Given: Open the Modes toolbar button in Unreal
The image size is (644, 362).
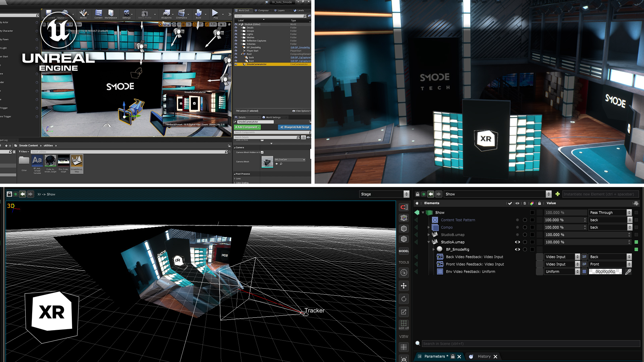Looking at the screenshot, I should (x=83, y=14).
